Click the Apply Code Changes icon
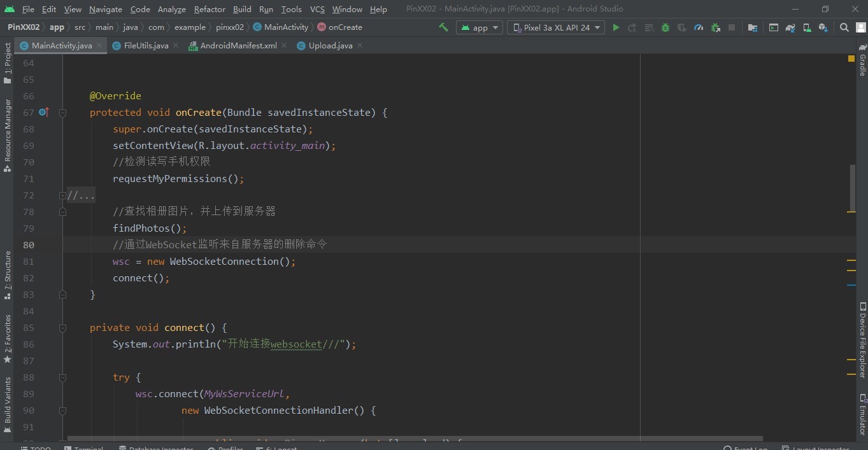 pyautogui.click(x=649, y=27)
